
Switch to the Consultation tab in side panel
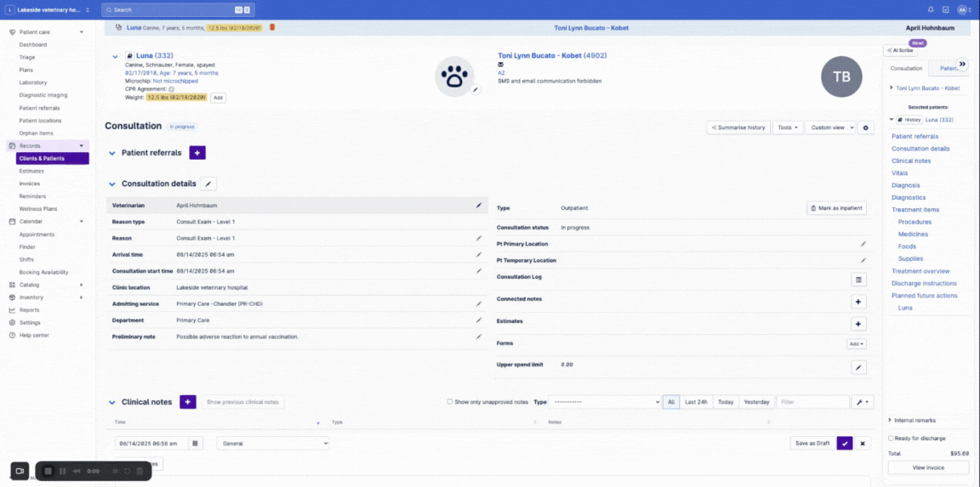[906, 68]
